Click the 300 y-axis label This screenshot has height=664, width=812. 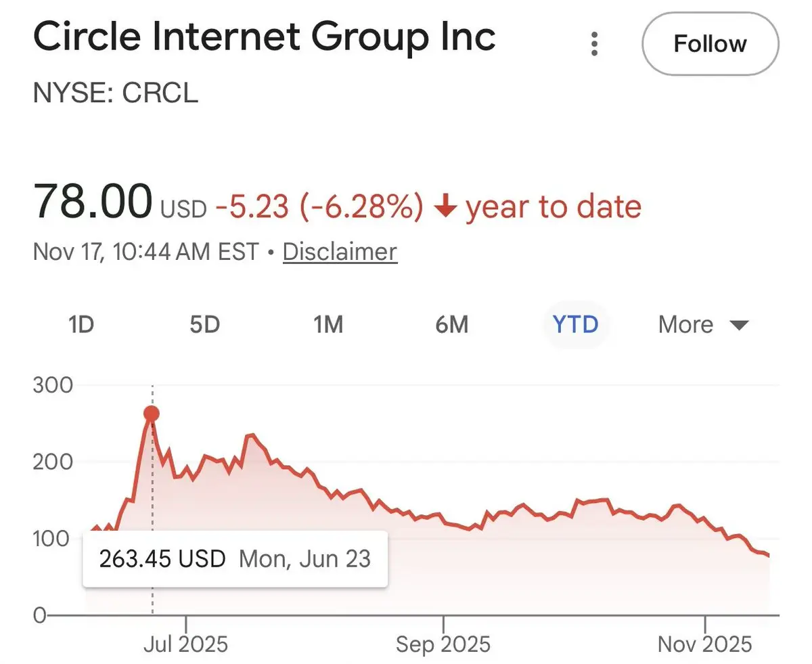pyautogui.click(x=52, y=385)
